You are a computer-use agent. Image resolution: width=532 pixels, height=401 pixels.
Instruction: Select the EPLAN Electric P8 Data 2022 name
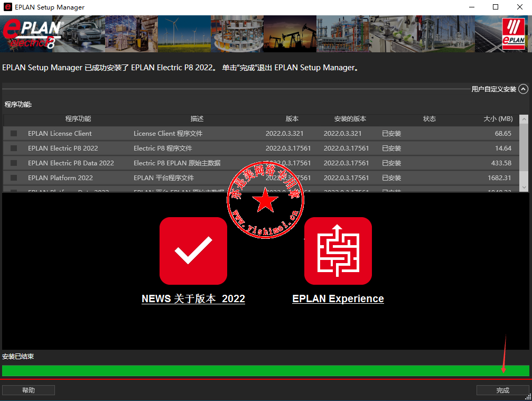[71, 163]
